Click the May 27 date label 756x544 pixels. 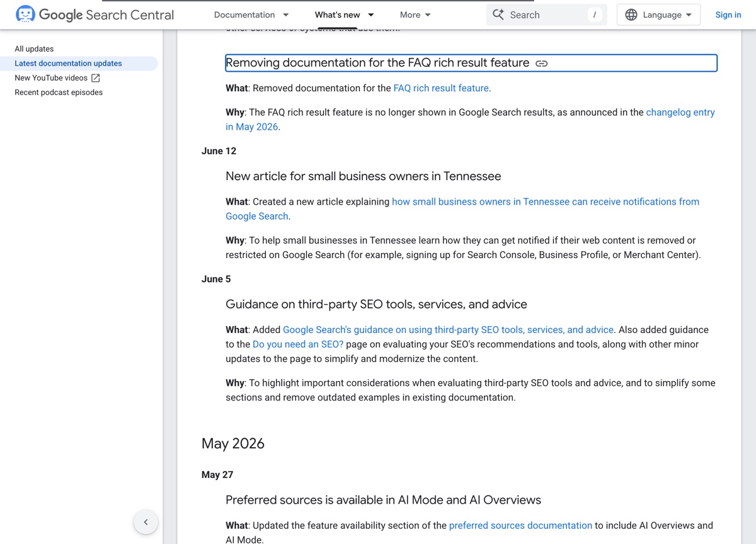pyautogui.click(x=217, y=475)
